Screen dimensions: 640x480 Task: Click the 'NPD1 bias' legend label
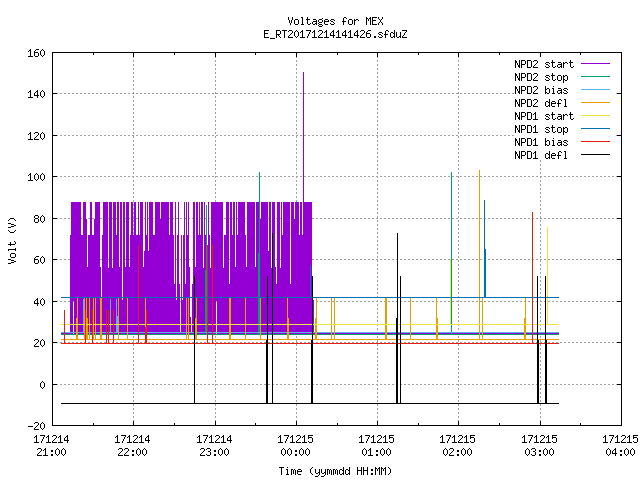541,142
